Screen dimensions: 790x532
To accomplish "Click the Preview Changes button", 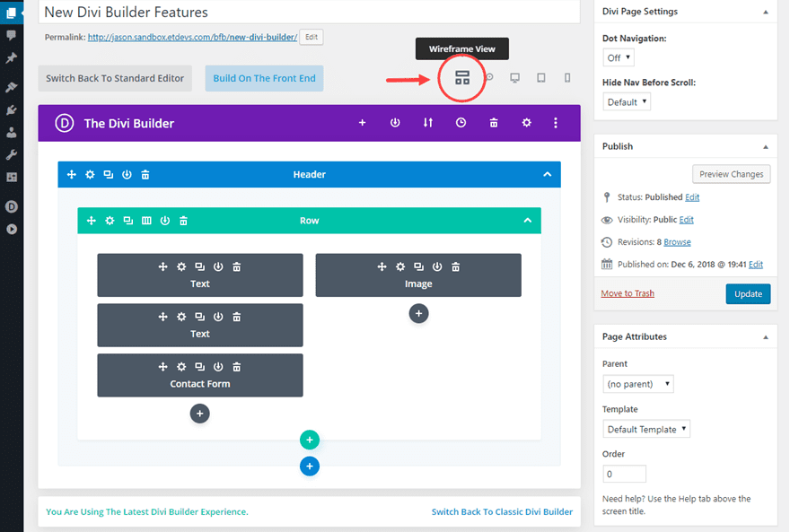I will pos(731,174).
